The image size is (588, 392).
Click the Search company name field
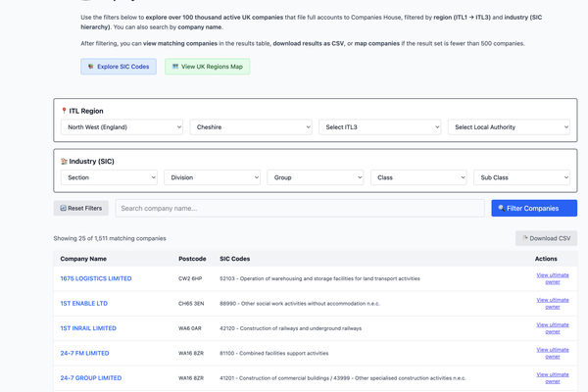(300, 208)
